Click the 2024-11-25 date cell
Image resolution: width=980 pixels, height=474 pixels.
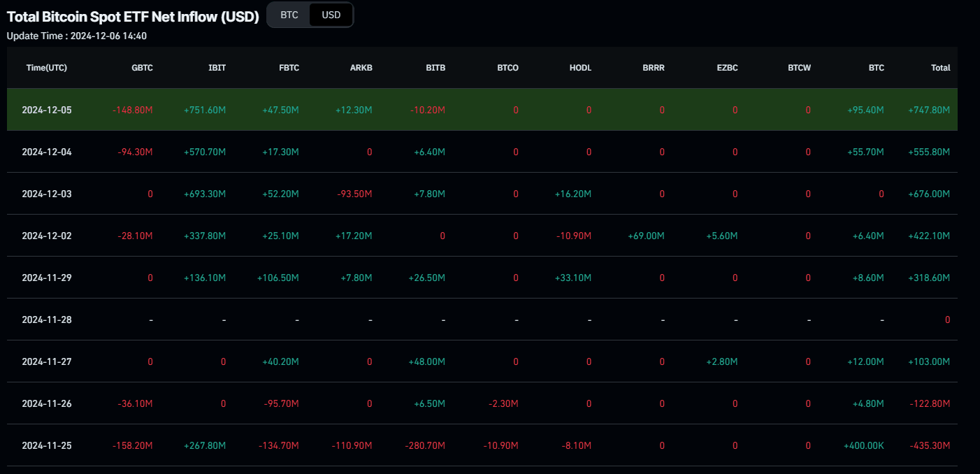[x=47, y=445]
